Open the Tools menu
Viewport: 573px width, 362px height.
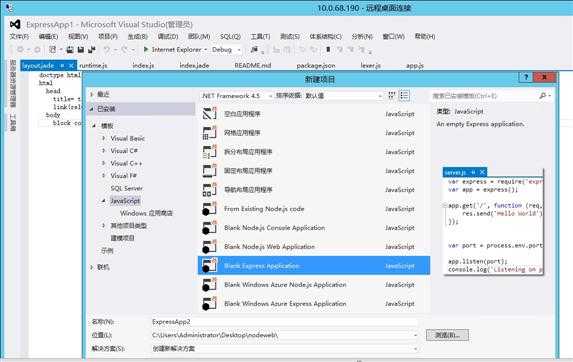pos(260,36)
